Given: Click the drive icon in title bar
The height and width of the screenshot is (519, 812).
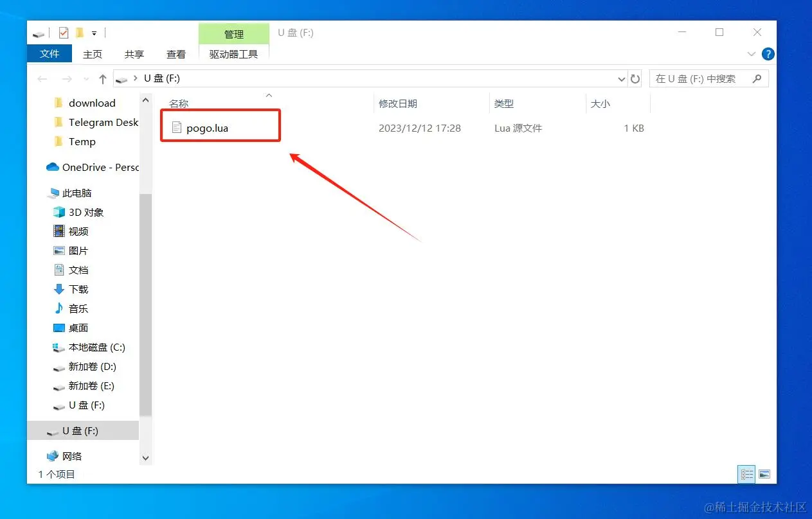Looking at the screenshot, I should click(x=39, y=33).
